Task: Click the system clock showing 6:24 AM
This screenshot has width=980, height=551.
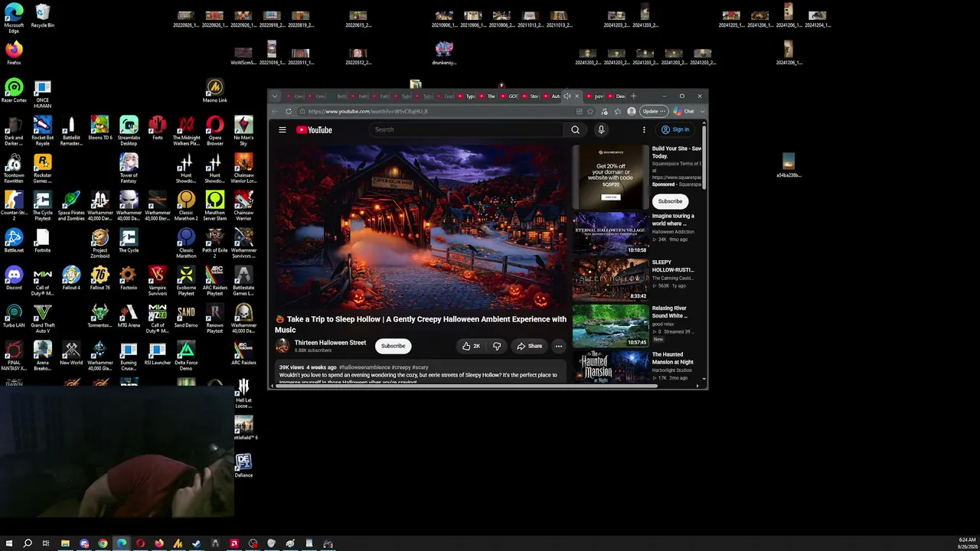Action: (967, 540)
